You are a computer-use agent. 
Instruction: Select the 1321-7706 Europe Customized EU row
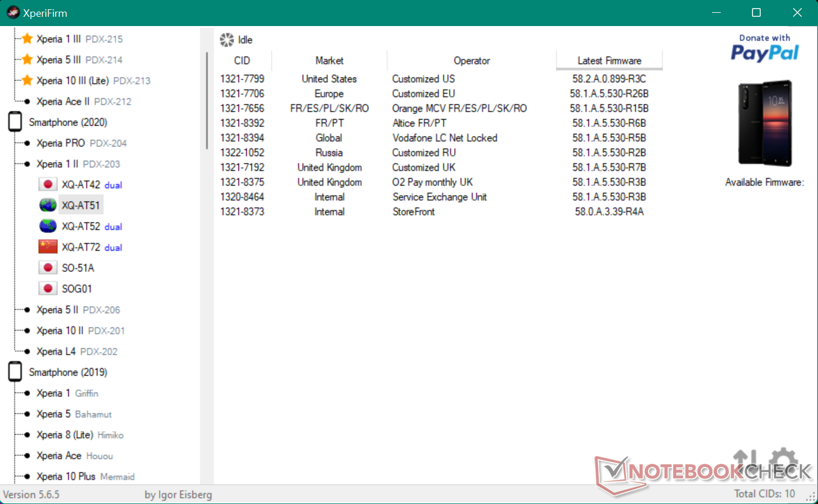click(x=438, y=93)
